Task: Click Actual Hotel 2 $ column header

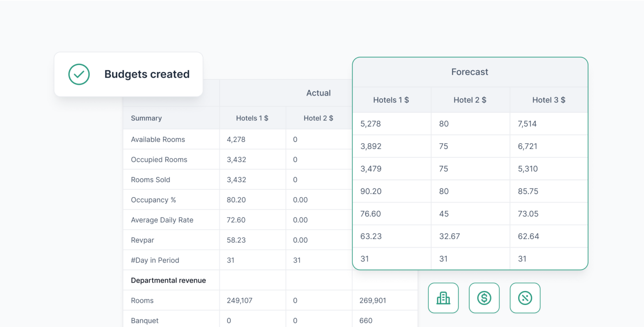Action: pyautogui.click(x=318, y=118)
